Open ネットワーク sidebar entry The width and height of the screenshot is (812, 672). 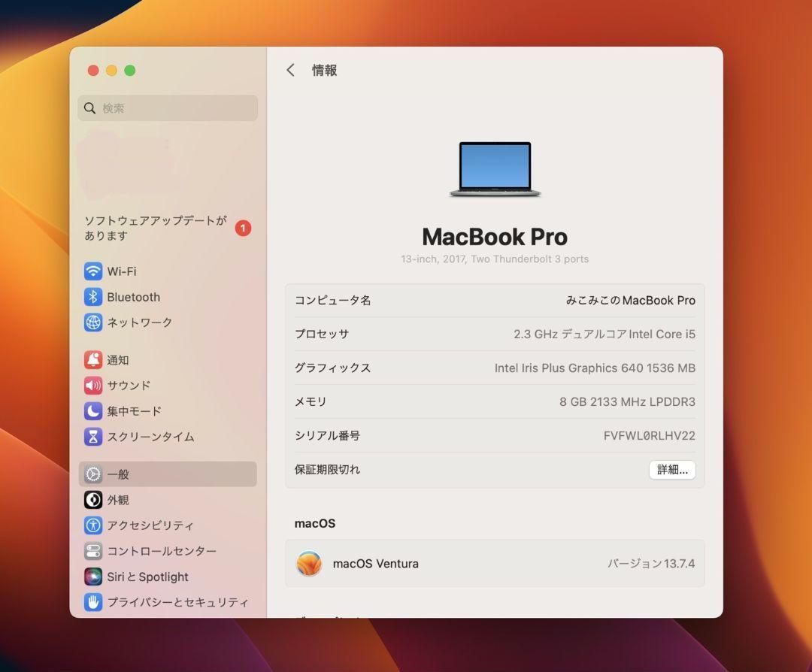(x=168, y=322)
